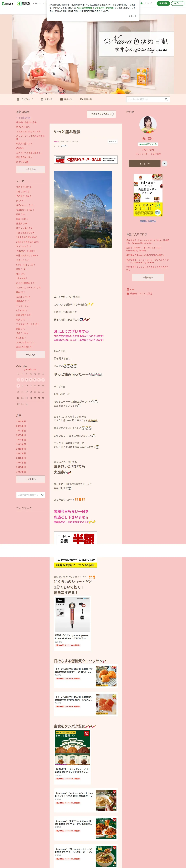Open recent post 帰宅後の予想外の息子 in sidebar
186x868 pixels.
coord(26,122)
